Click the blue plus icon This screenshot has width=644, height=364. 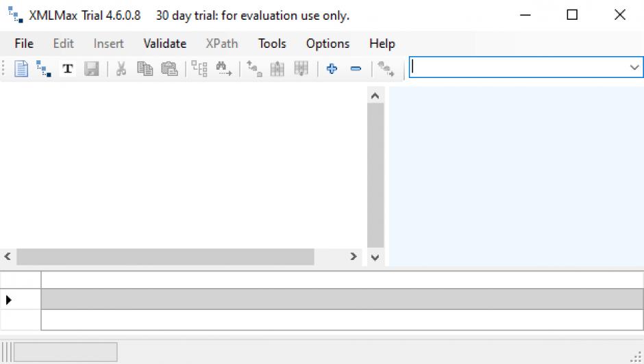[332, 68]
